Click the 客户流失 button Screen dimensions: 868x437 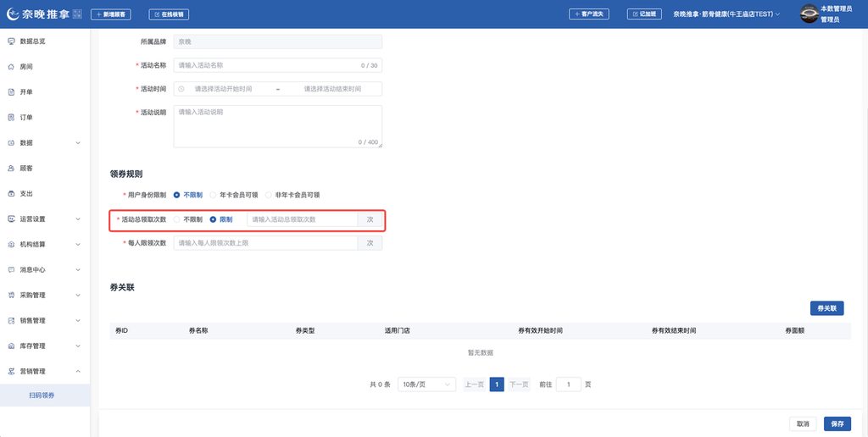589,14
